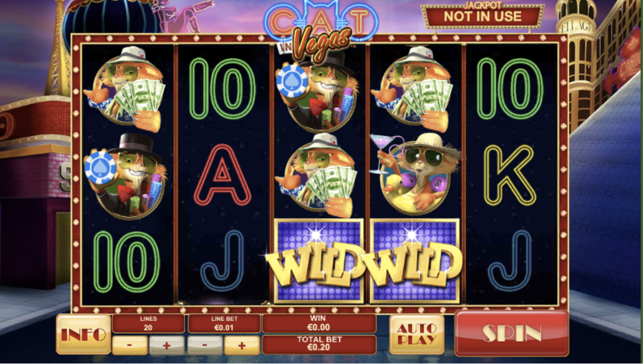This screenshot has width=643, height=364.
Task: Decrease lines with the minus button
Action: pyautogui.click(x=129, y=345)
